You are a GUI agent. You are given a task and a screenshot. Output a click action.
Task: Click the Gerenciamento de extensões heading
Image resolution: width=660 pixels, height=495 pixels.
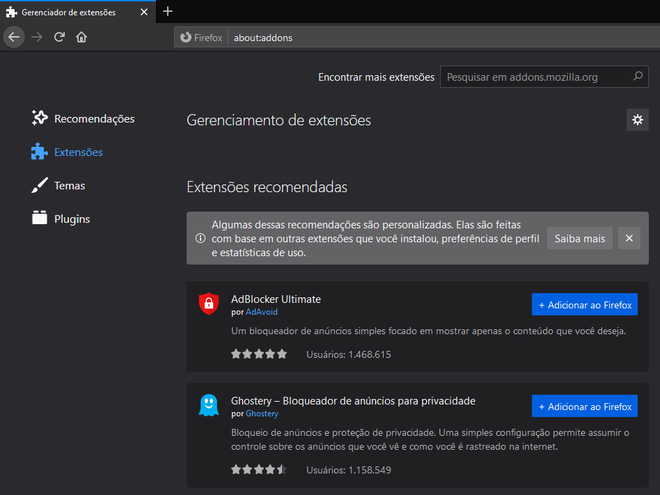click(x=279, y=120)
